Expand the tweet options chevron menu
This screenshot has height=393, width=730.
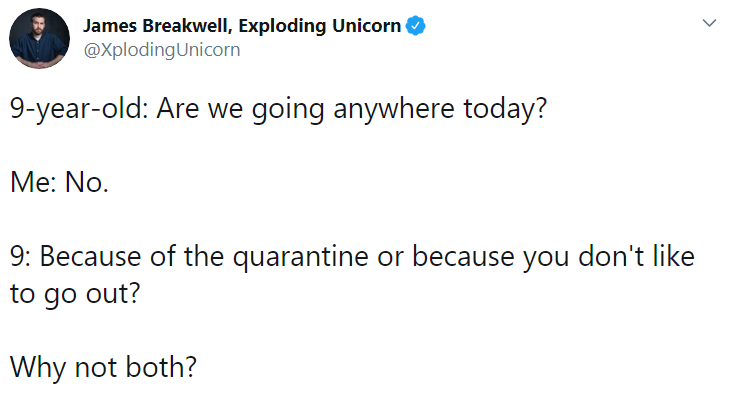tap(709, 23)
